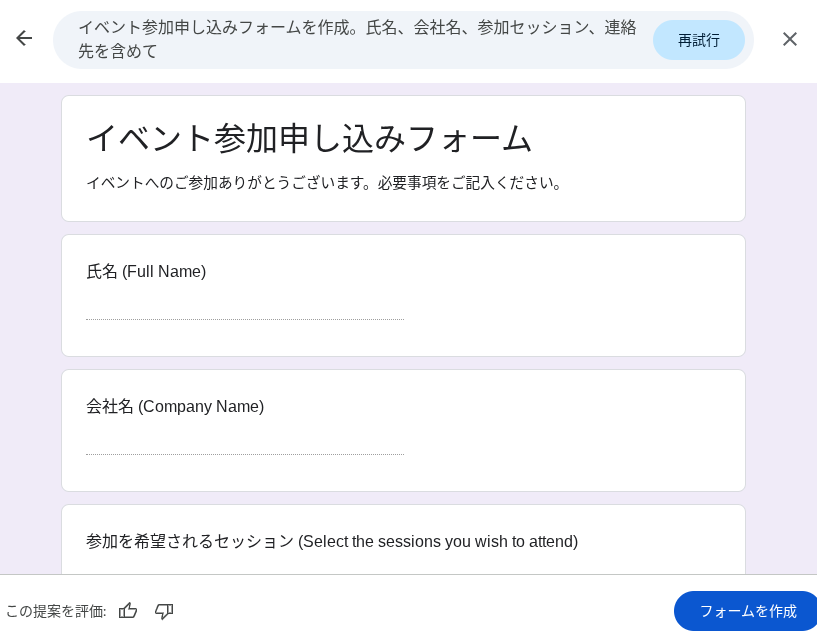
Task: Click the 氏名 (Full Name) answer line
Action: click(244, 308)
